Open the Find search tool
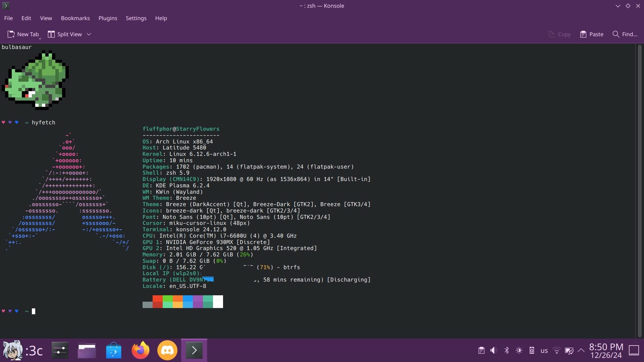Viewport: 644px width, 362px height. pos(625,34)
